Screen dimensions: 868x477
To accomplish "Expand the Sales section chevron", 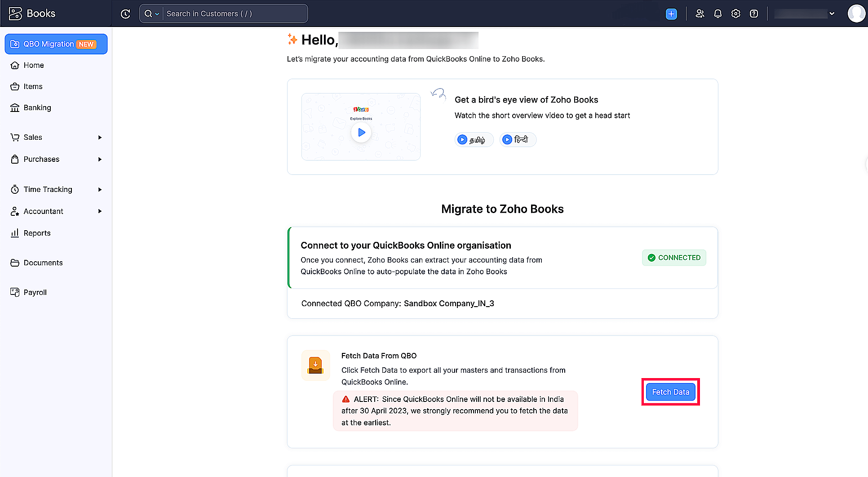I will pyautogui.click(x=100, y=137).
